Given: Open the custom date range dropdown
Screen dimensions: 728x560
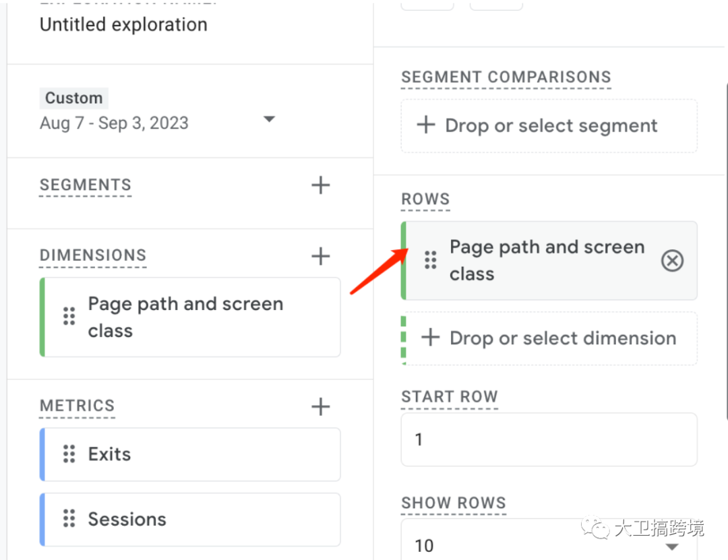Looking at the screenshot, I should 269,119.
